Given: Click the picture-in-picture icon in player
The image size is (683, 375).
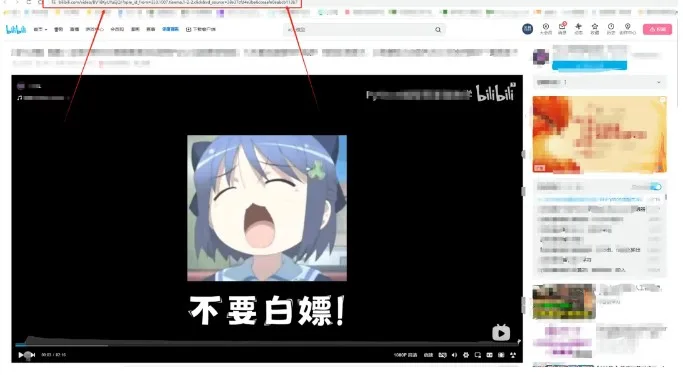Looking at the screenshot, I should [x=478, y=355].
